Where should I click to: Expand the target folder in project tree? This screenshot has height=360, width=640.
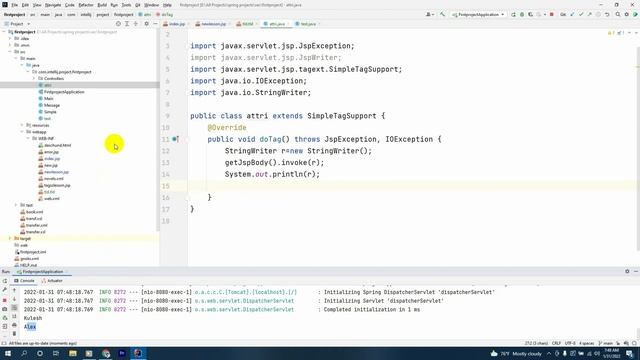pos(10,238)
